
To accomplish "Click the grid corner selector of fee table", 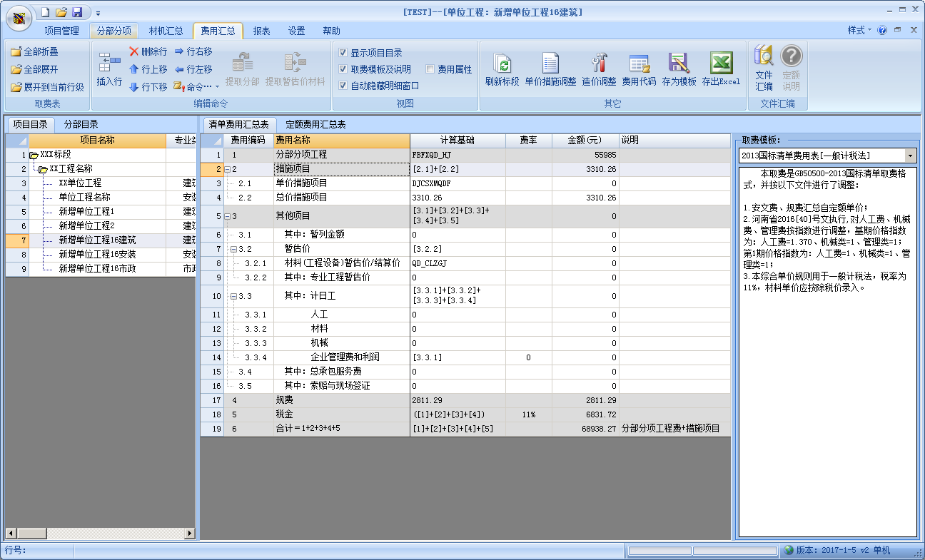I will click(x=212, y=141).
